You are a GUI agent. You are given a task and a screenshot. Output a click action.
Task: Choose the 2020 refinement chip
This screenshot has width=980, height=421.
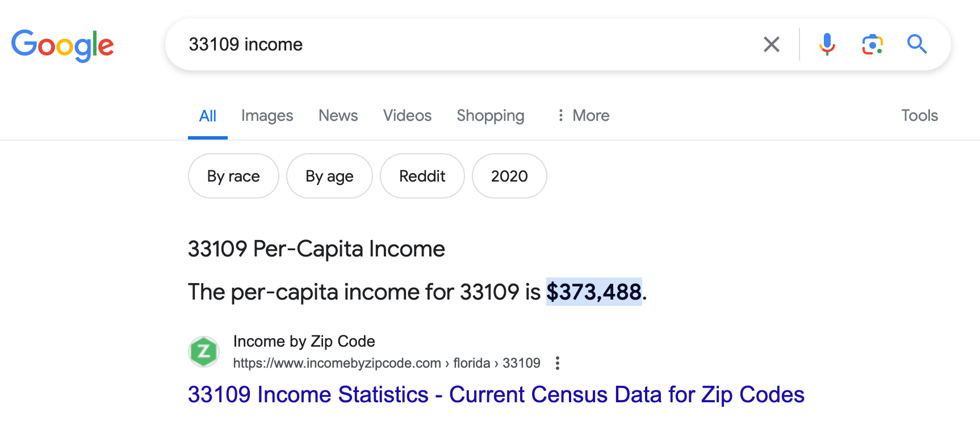509,176
